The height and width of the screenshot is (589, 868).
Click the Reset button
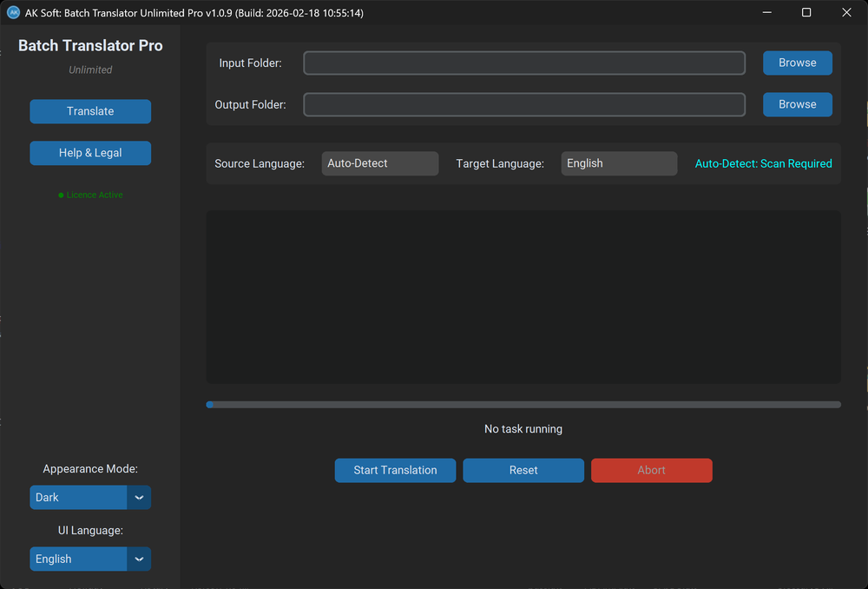coord(523,470)
